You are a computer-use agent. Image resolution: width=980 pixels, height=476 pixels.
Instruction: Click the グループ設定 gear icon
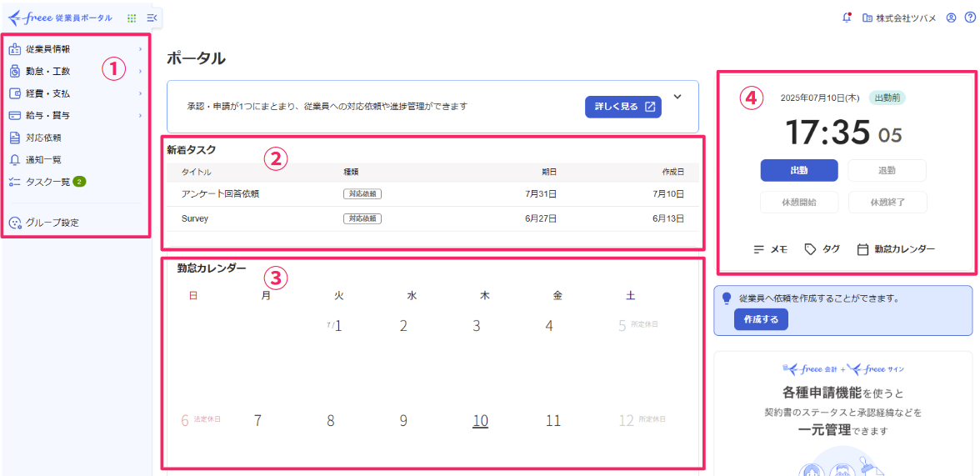coord(16,223)
